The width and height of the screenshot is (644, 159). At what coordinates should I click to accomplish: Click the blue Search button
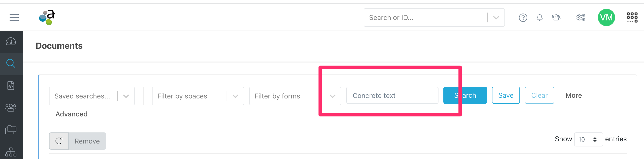tap(465, 95)
